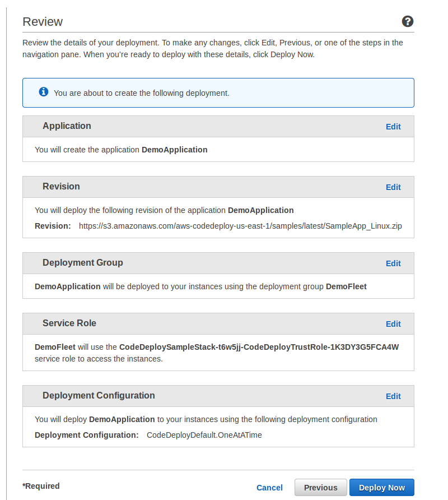Click the blue info icon in banner
This screenshot has width=448, height=500.
(44, 92)
